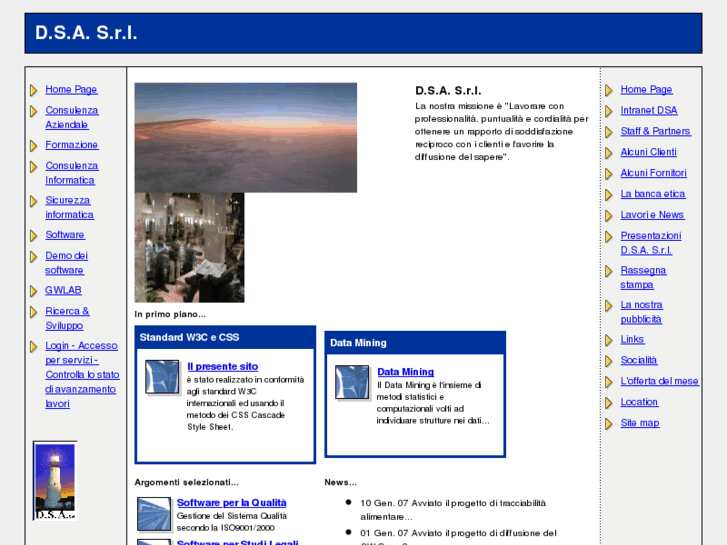Click arrow bullet next to Formazione
727x545 pixels.
[33, 146]
